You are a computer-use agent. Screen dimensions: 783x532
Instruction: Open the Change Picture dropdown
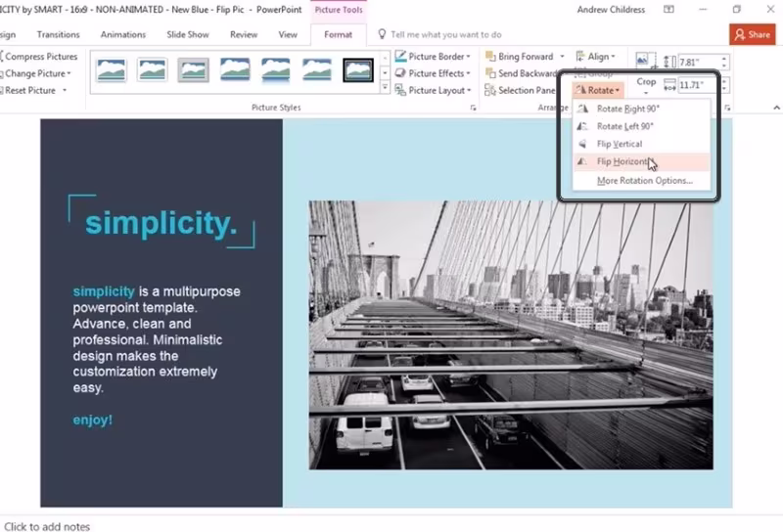pos(36,73)
